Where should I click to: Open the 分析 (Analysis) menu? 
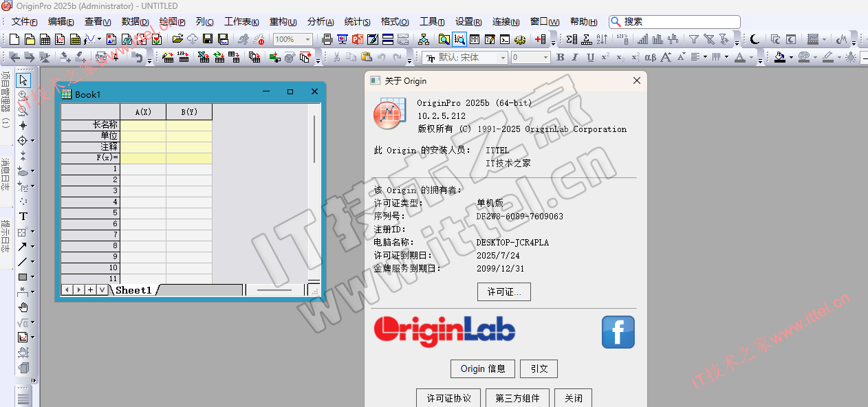pyautogui.click(x=321, y=22)
